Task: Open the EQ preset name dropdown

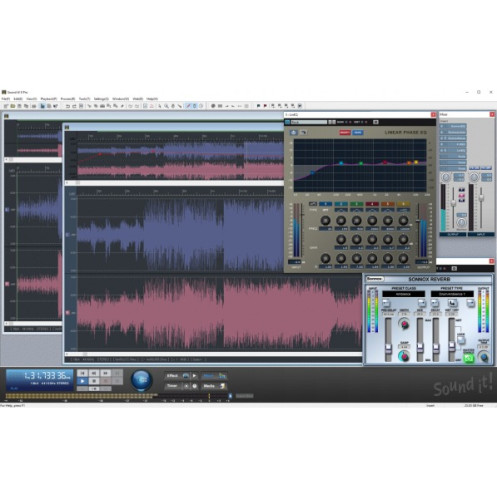Action: click(x=308, y=122)
